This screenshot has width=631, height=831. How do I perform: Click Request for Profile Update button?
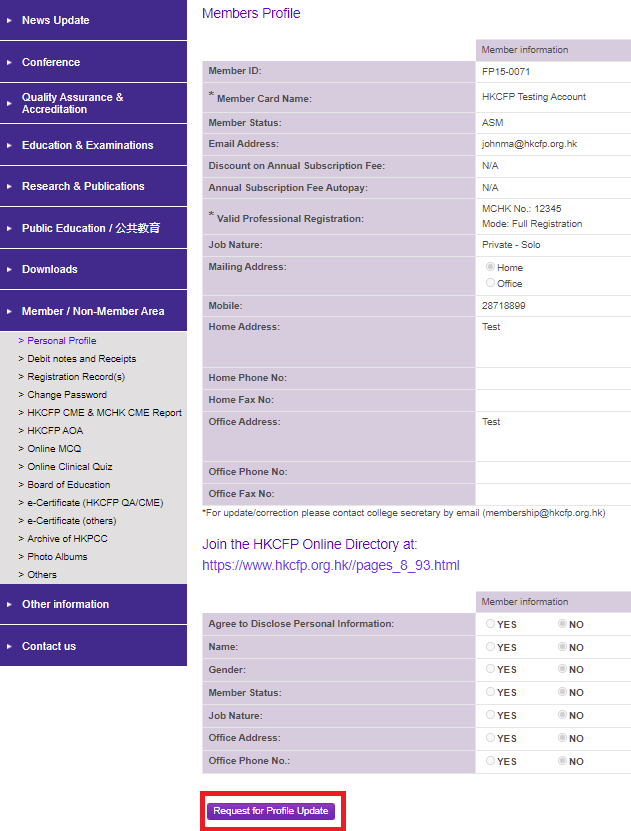[x=271, y=811]
